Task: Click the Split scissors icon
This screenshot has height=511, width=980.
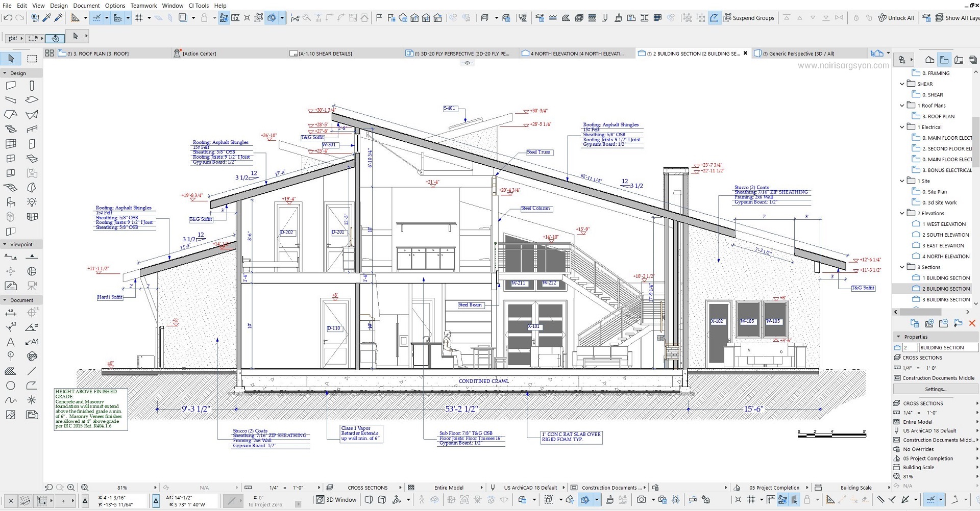Action: pyautogui.click(x=295, y=18)
